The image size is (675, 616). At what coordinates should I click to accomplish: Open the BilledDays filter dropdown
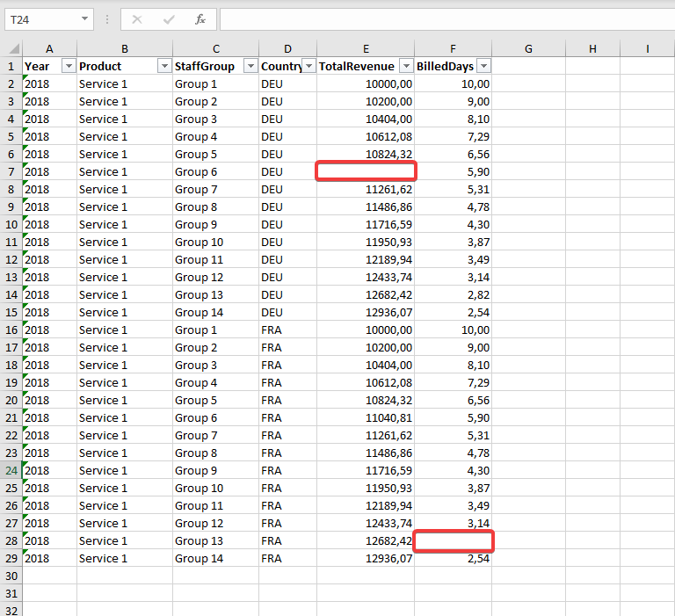coord(483,67)
